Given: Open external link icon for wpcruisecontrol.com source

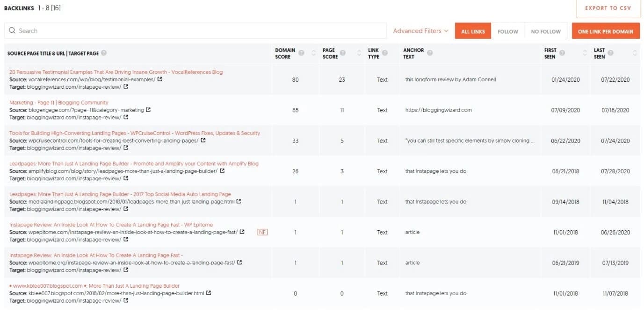Looking at the screenshot, I should (x=203, y=140).
